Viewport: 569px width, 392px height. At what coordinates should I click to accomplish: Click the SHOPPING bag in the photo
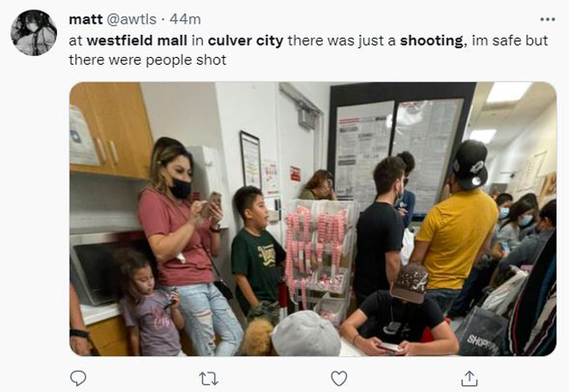pos(482,332)
